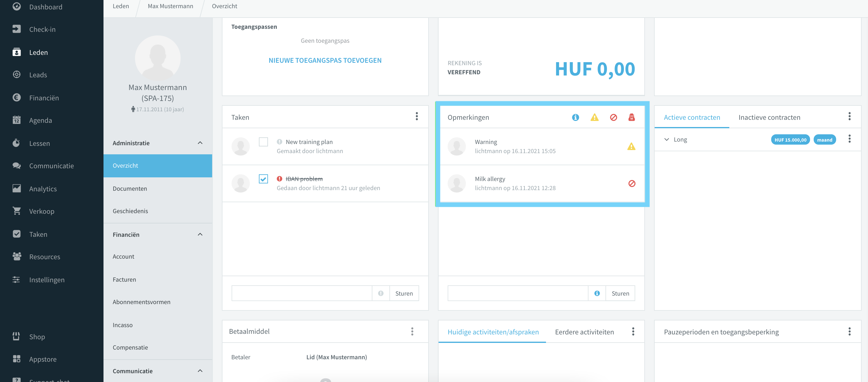Focus the new task text field
This screenshot has width=868, height=382.
302,293
